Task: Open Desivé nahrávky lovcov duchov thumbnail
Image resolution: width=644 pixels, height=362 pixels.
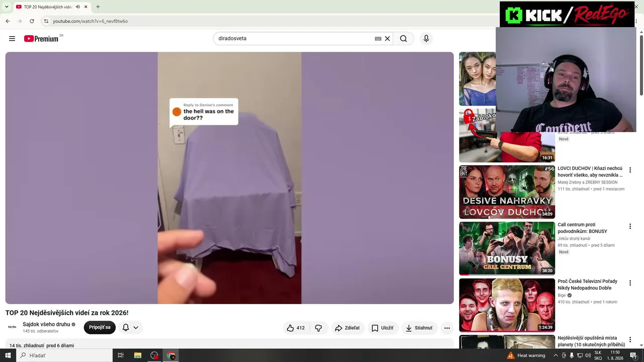Action: point(507,192)
